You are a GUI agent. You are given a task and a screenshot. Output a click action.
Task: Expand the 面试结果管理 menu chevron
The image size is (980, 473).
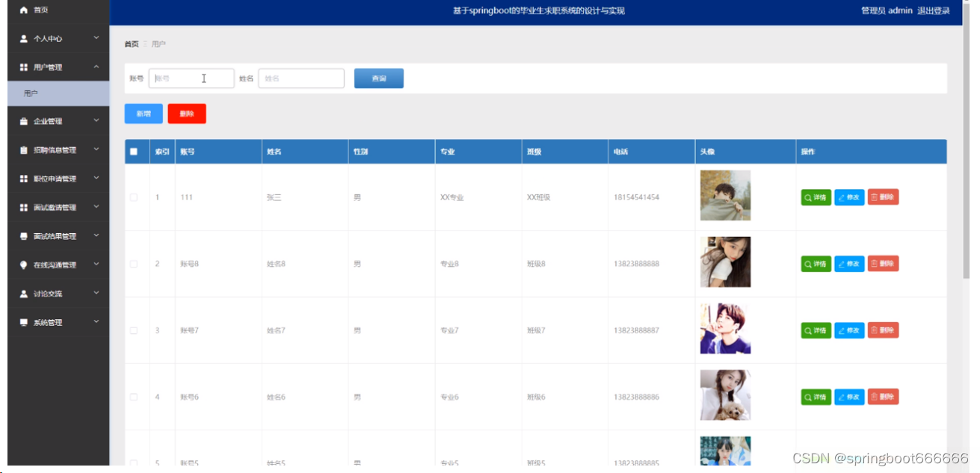tap(96, 235)
